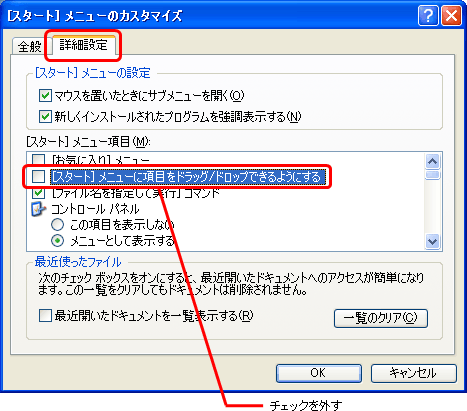
Task: Switch to the 全般 tab
Action: (30, 46)
